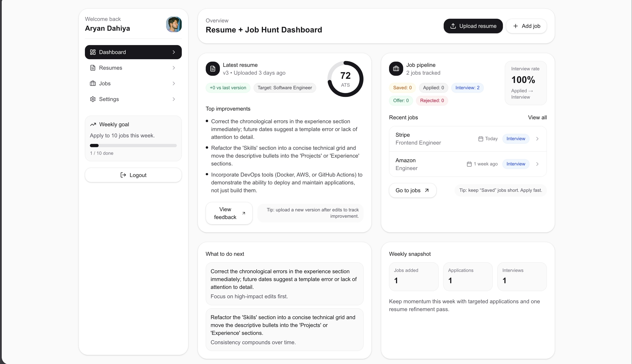Click the Weekly snapshot heading
Screen dimensions: 632x364
tap(410, 254)
